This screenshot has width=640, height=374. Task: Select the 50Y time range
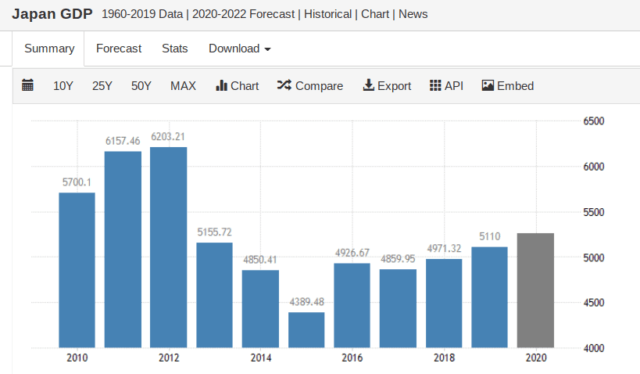[141, 86]
